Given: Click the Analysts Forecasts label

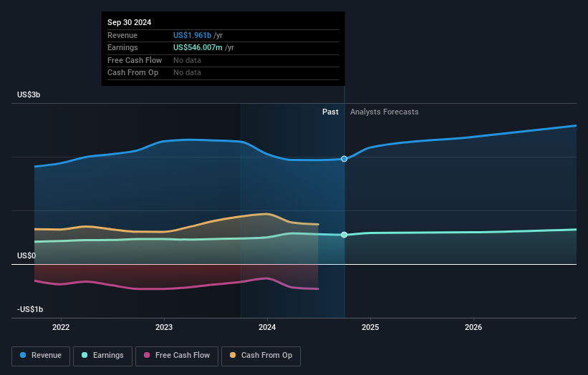Looking at the screenshot, I should pos(385,112).
